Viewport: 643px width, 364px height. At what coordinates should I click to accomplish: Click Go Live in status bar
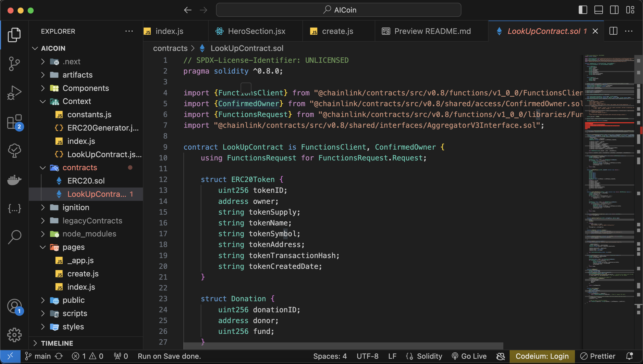point(469,356)
